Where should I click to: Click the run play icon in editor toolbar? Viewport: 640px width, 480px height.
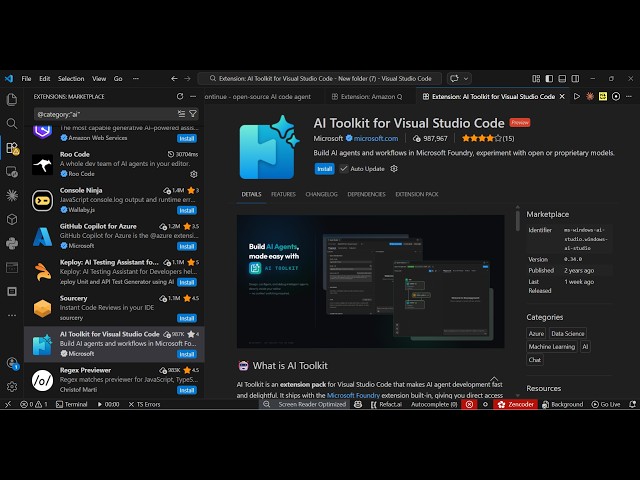[577, 96]
